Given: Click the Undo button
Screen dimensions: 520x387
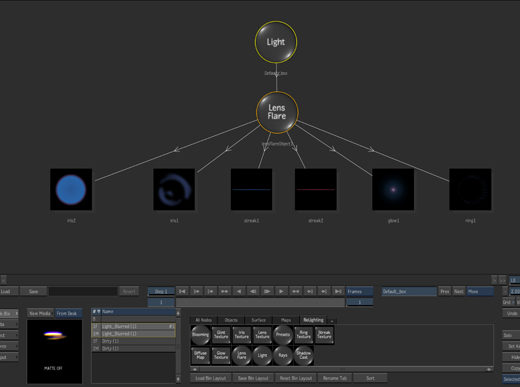Looking at the screenshot, I should coord(512,313).
